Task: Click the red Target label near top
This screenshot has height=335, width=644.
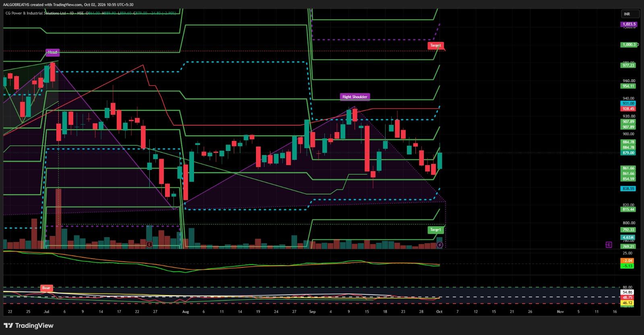Action: 436,45
